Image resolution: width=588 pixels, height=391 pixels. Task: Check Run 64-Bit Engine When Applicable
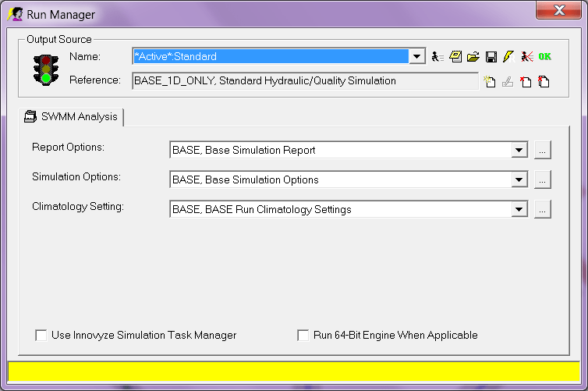click(303, 335)
